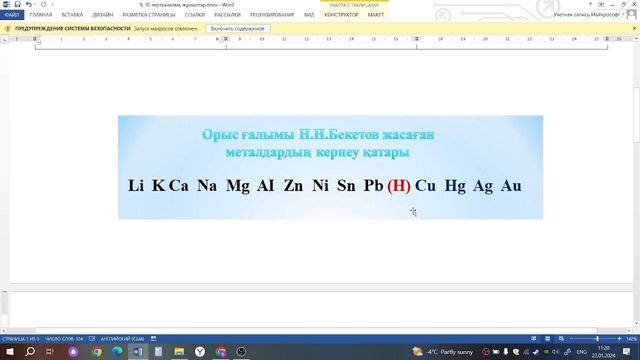Click the account profile picture
The height and width of the screenshot is (360, 640).
coord(632,14)
